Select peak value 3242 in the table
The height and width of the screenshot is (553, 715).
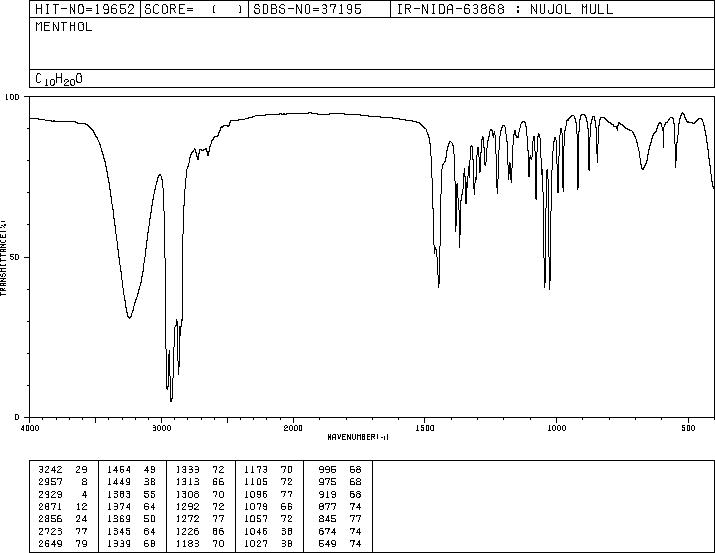point(51,469)
